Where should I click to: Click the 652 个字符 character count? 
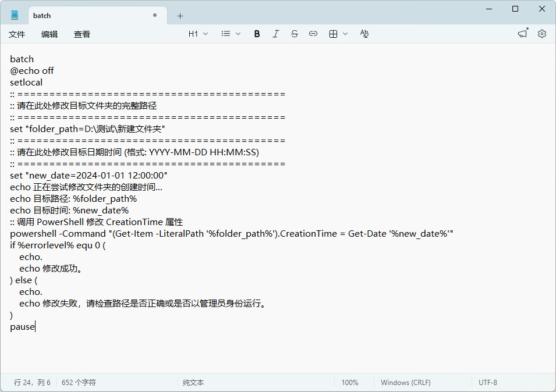[79, 383]
